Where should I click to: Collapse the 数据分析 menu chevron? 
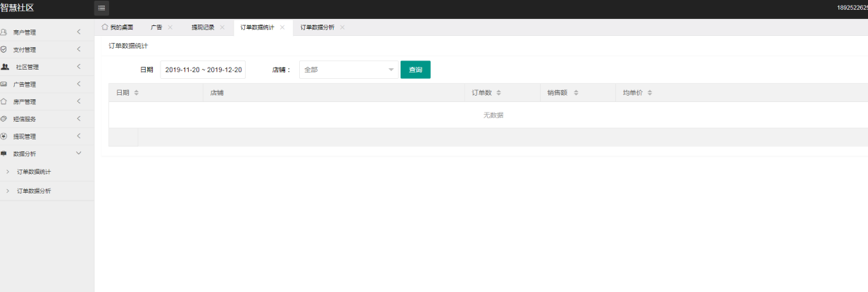78,153
